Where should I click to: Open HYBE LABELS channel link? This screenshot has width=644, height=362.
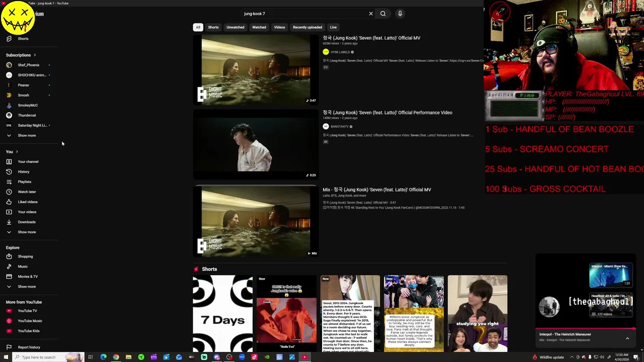click(x=340, y=52)
